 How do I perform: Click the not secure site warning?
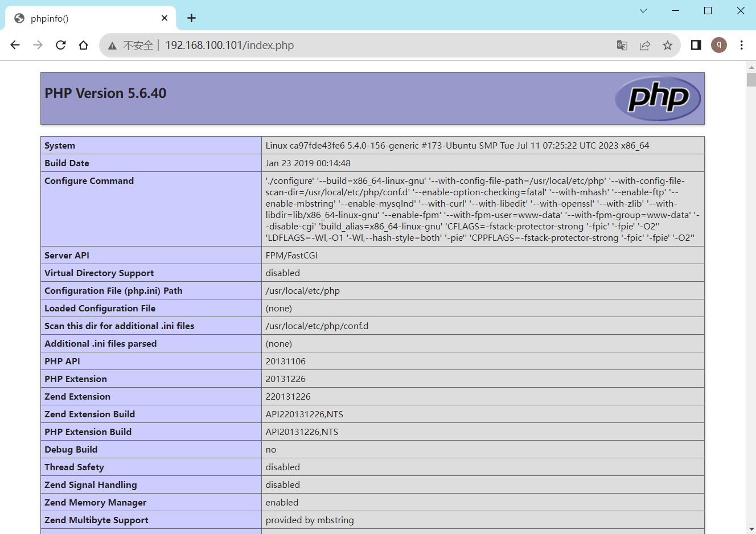click(131, 46)
